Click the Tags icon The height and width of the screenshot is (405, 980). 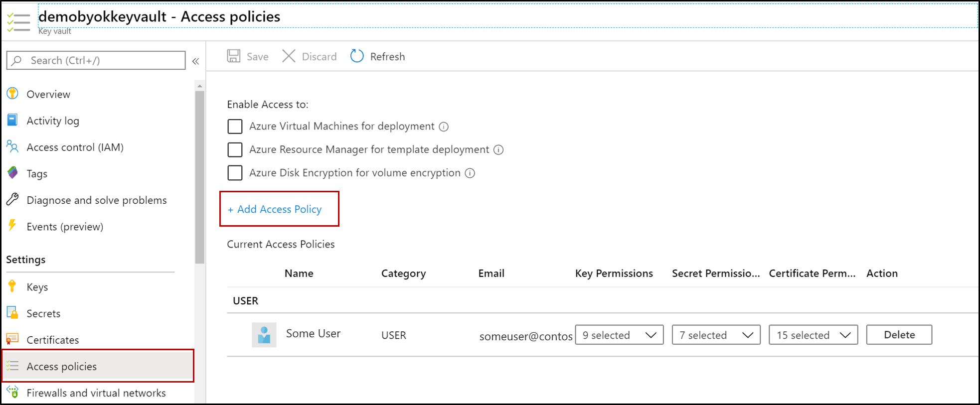(12, 173)
